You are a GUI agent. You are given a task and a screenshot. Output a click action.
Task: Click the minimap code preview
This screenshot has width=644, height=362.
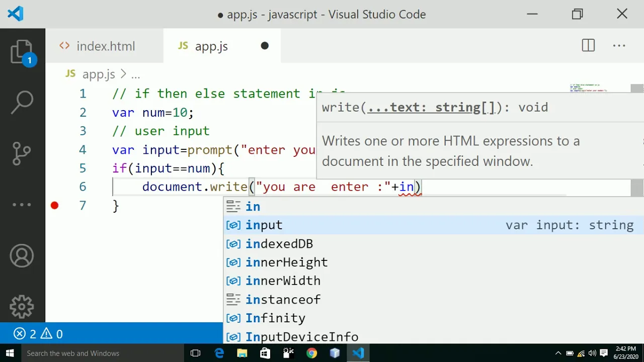[x=589, y=88]
